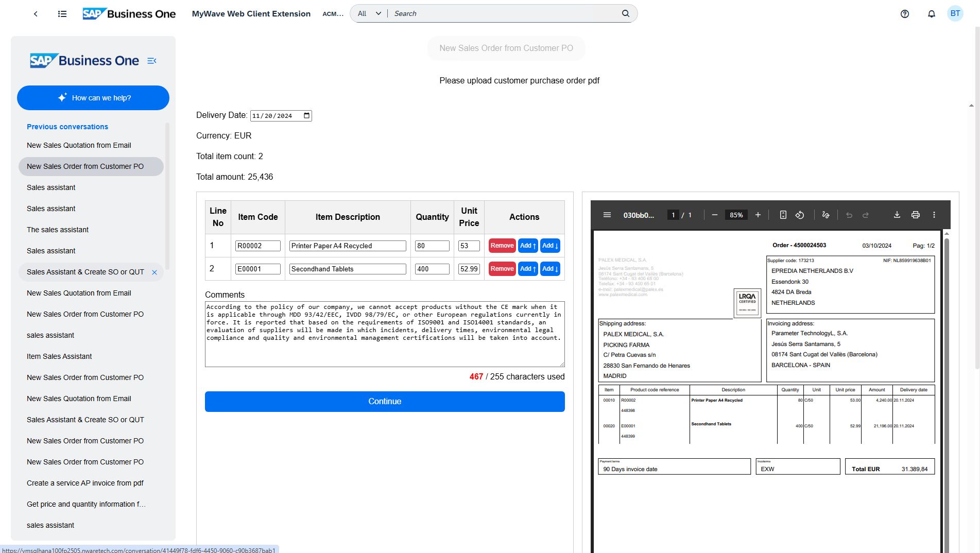Click quantity field for Secondhand Tablets

(432, 269)
